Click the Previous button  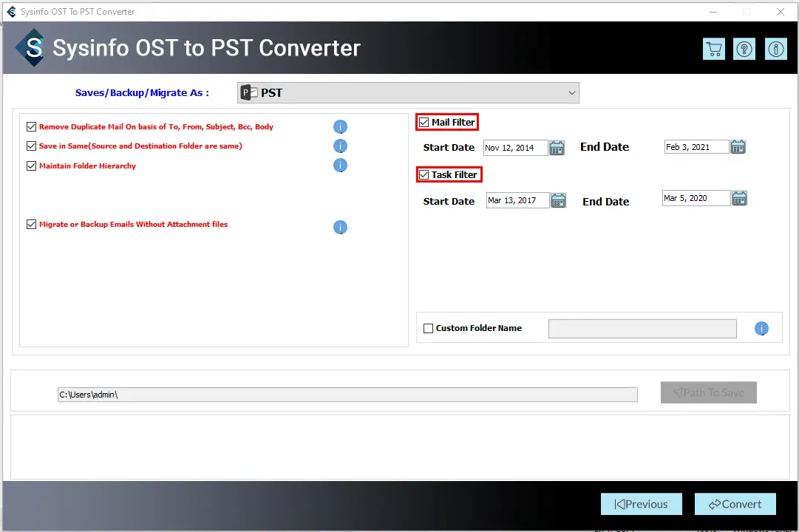pyautogui.click(x=641, y=504)
